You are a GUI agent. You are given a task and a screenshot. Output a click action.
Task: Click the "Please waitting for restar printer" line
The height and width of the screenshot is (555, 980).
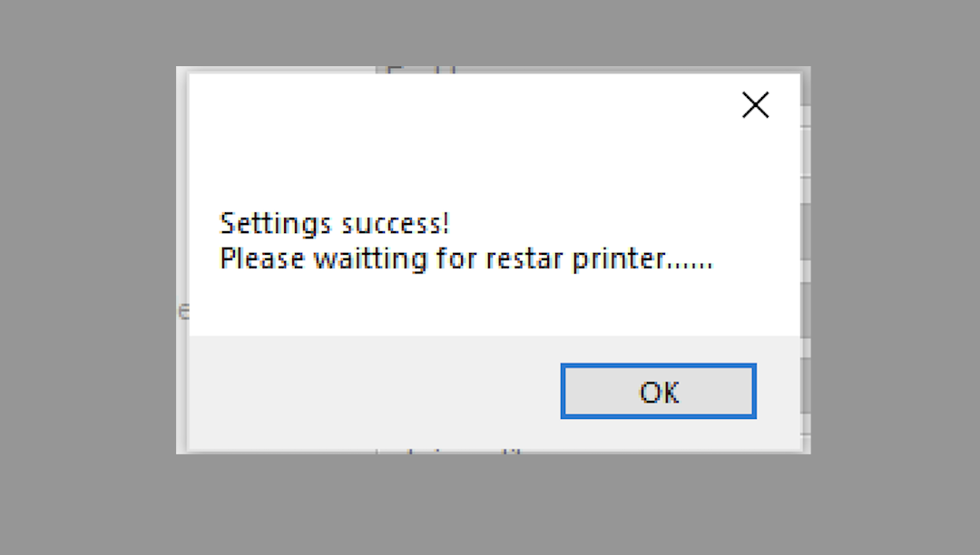(x=465, y=260)
